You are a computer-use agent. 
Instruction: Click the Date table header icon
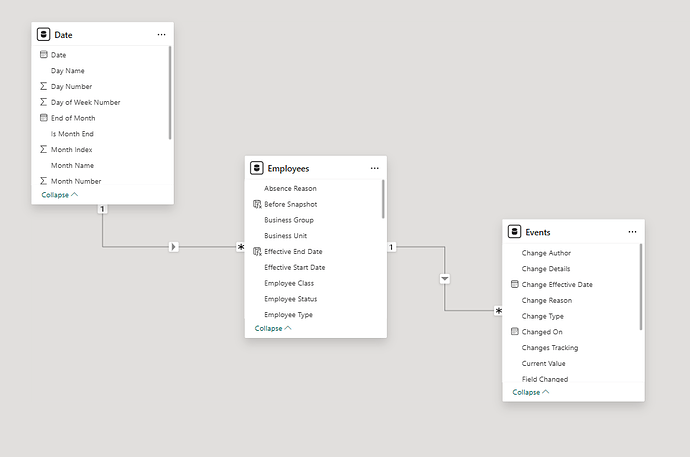[x=45, y=35]
